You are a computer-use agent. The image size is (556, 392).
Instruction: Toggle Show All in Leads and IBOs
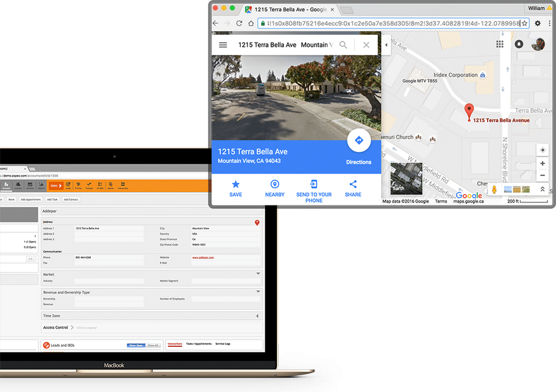153,345
